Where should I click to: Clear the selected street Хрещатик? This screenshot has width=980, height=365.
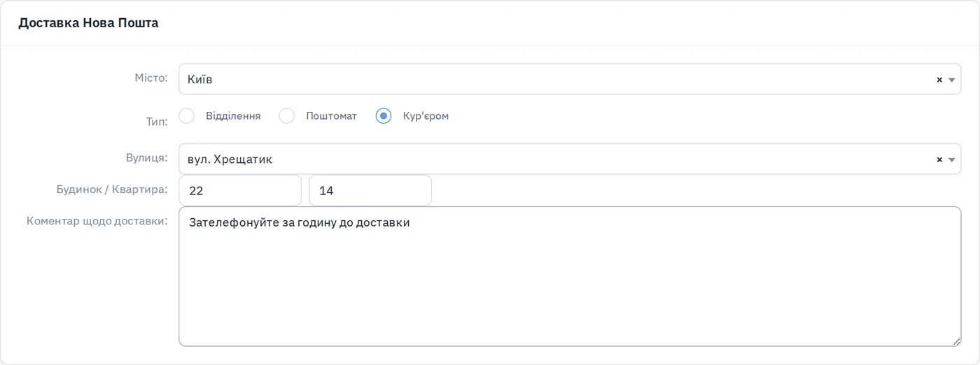click(x=939, y=159)
